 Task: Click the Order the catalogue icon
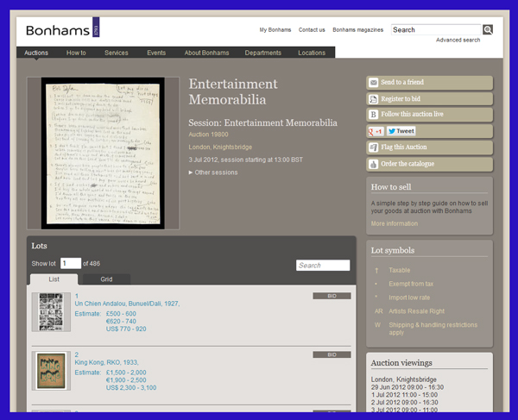click(373, 164)
